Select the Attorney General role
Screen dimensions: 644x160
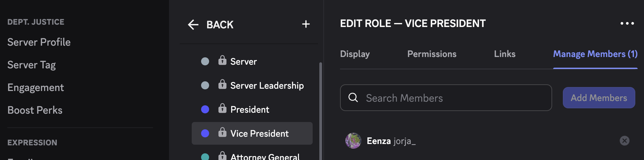[x=265, y=157]
